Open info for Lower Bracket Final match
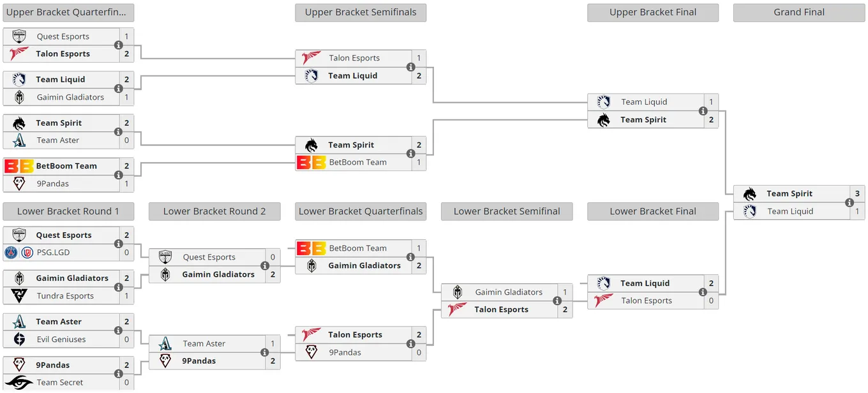 tap(703, 292)
